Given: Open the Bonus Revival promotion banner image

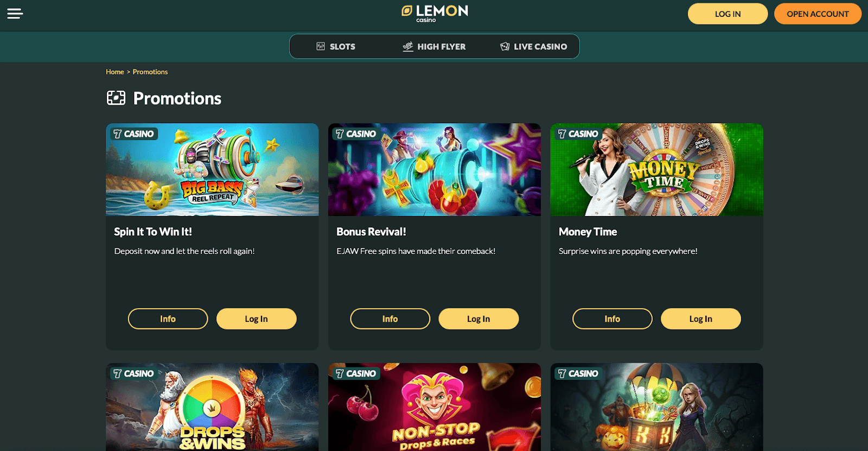Looking at the screenshot, I should coord(435,169).
